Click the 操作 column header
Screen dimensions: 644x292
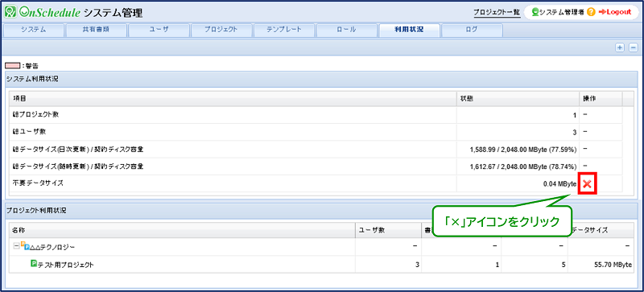601,99
